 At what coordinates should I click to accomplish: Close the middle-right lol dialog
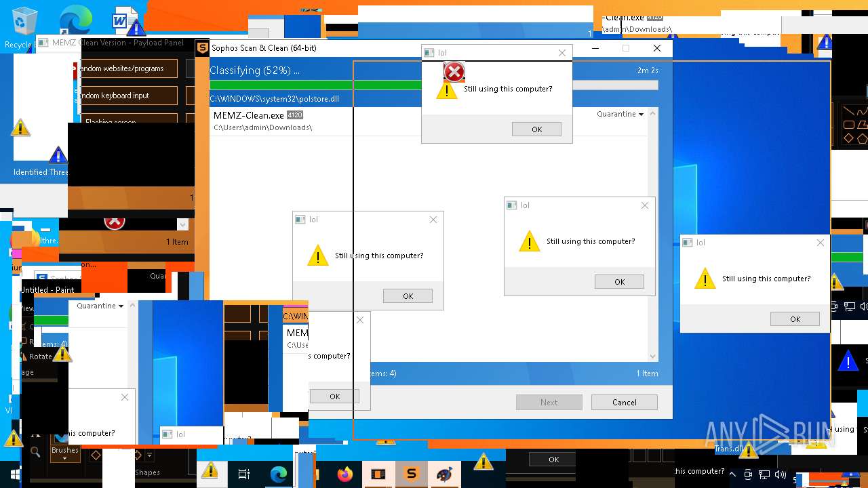click(645, 205)
